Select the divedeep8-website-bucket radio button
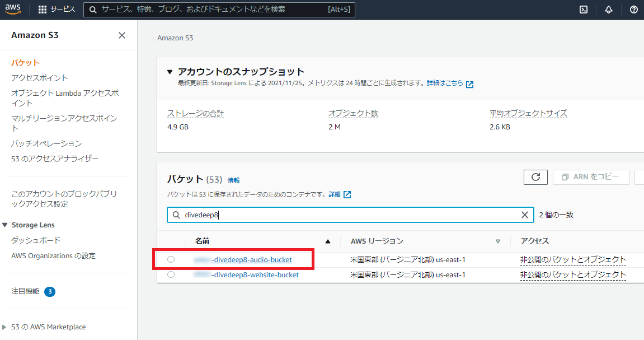Screen dimensions: 644x340 (x=171, y=274)
